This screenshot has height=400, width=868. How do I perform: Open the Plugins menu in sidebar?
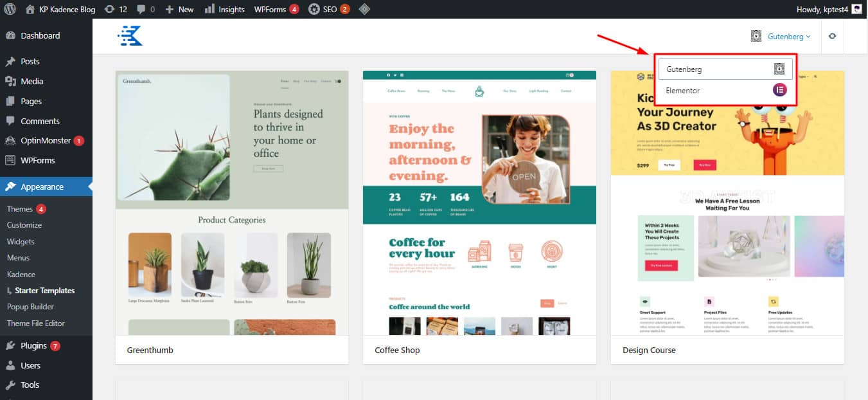pyautogui.click(x=33, y=345)
